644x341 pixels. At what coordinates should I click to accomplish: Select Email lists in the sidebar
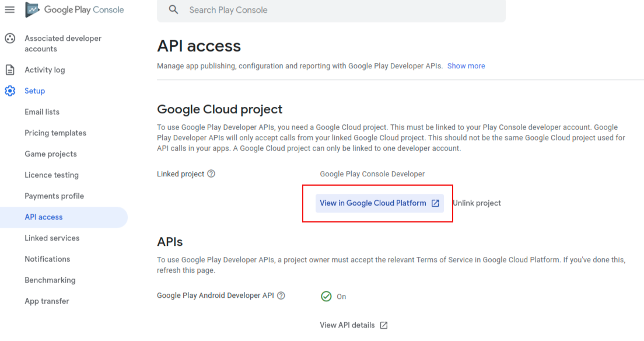point(42,112)
